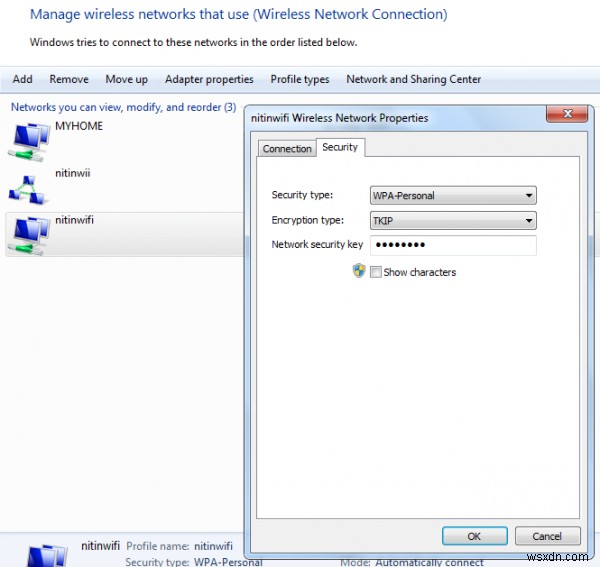Screen dimensions: 600x567
Task: Open Adapter properties from toolbar
Action: click(x=209, y=79)
